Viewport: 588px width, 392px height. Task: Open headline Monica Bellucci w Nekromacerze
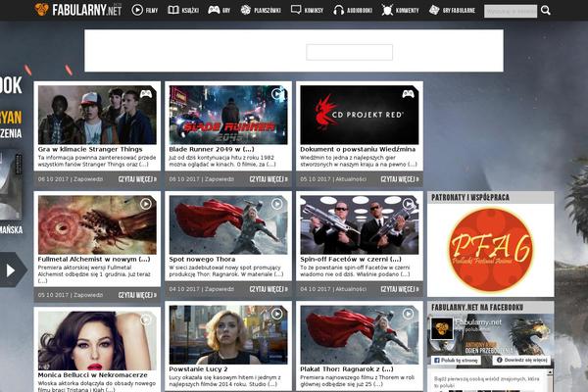93,375
